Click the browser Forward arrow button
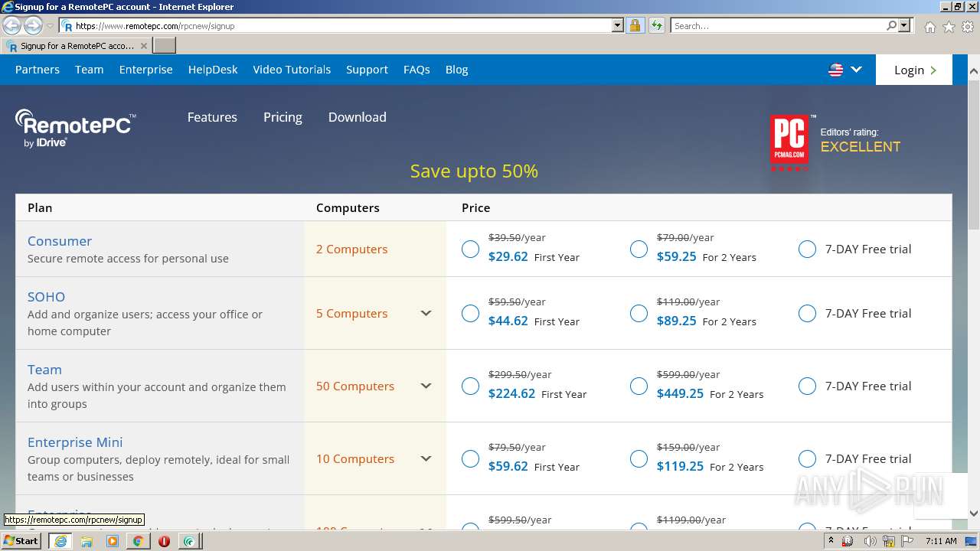980x551 pixels. pos(33,25)
